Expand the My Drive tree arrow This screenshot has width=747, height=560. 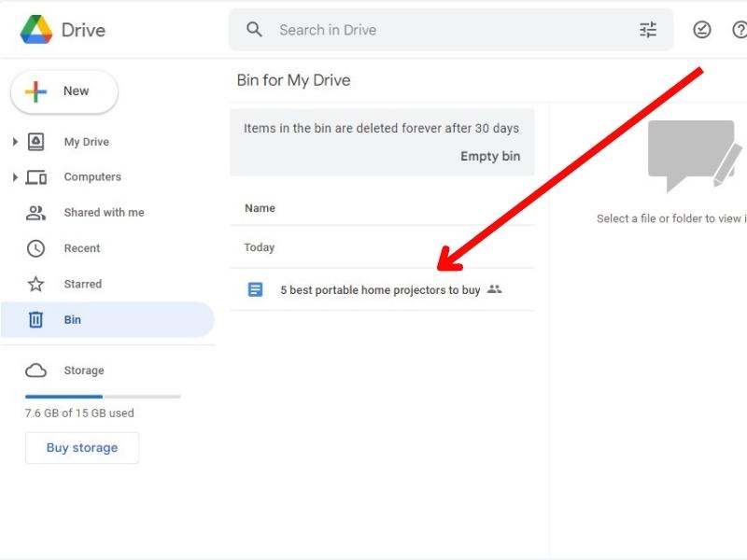click(15, 142)
